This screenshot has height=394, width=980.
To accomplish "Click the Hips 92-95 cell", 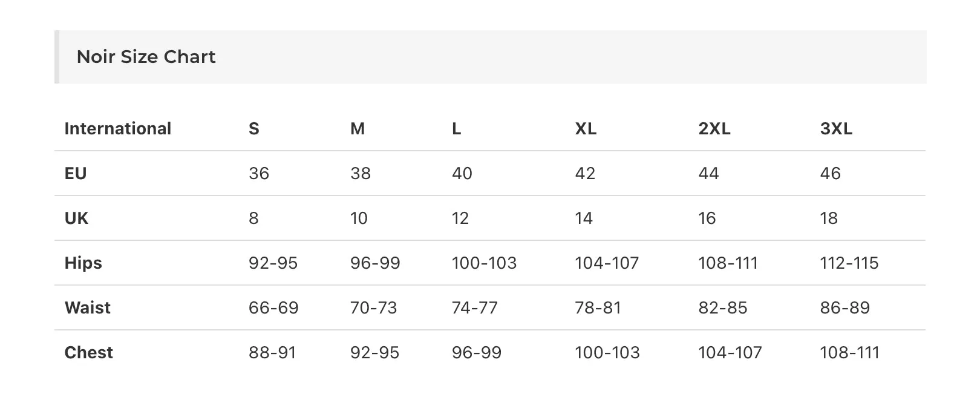I will point(273,263).
